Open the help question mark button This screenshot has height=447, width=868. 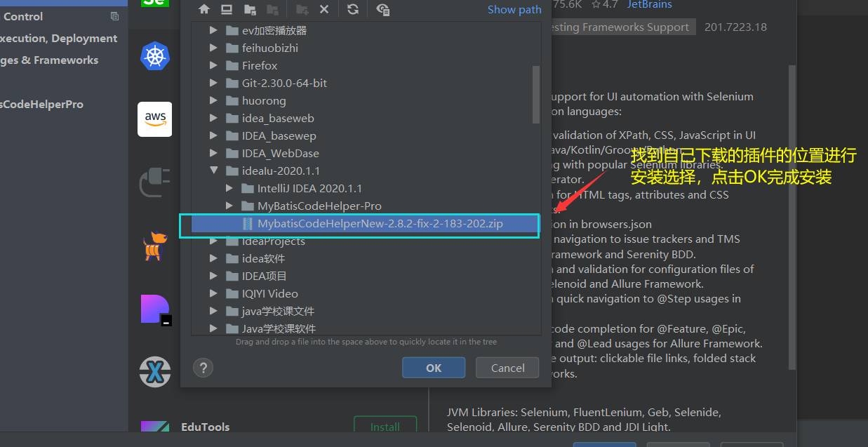[203, 368]
